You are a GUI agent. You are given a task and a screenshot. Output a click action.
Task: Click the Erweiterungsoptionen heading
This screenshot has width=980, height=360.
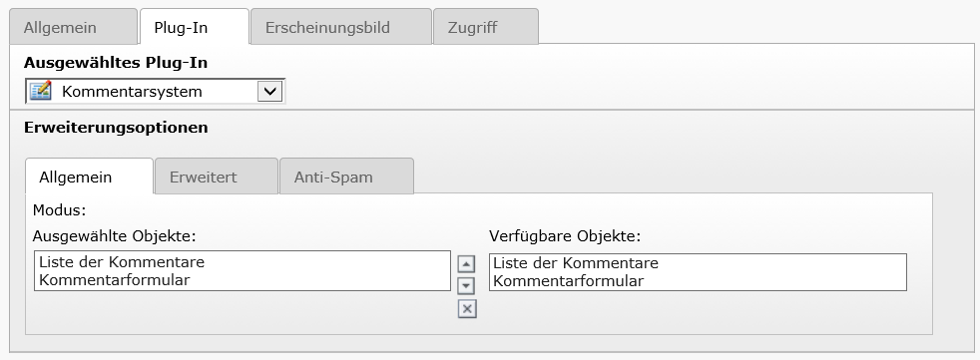(x=116, y=128)
